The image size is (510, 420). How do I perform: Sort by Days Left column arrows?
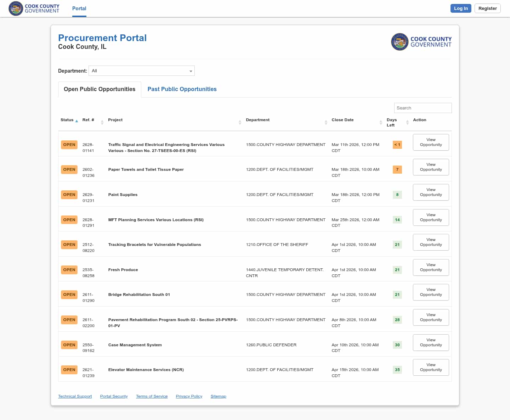tap(407, 122)
